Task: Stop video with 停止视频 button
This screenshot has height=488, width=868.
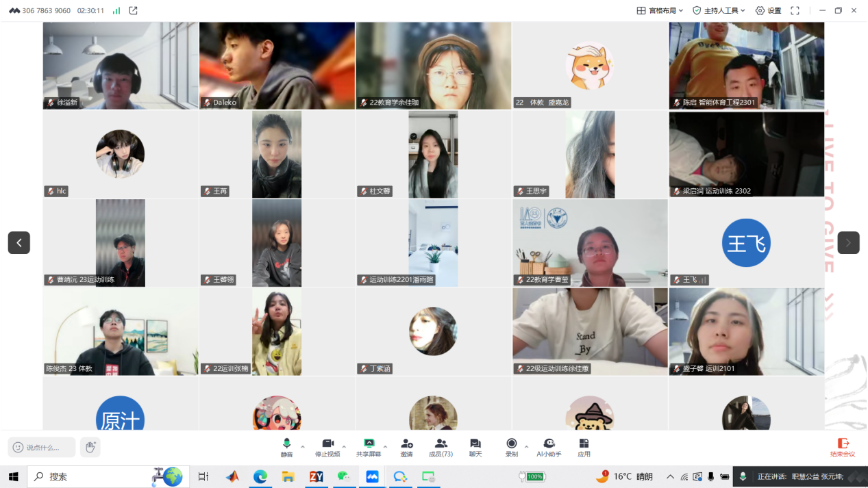Action: 327,446
